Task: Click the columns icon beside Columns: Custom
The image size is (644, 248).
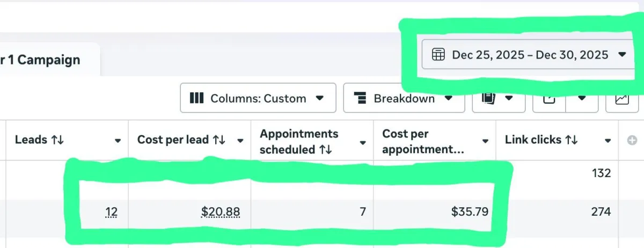Action: 197,98
